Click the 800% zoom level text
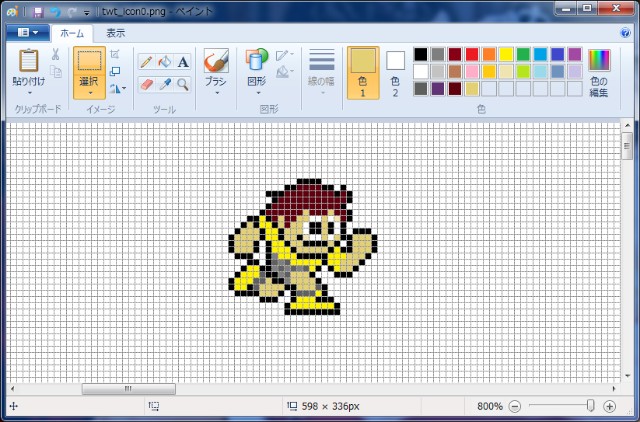The width and height of the screenshot is (640, 422). click(490, 406)
